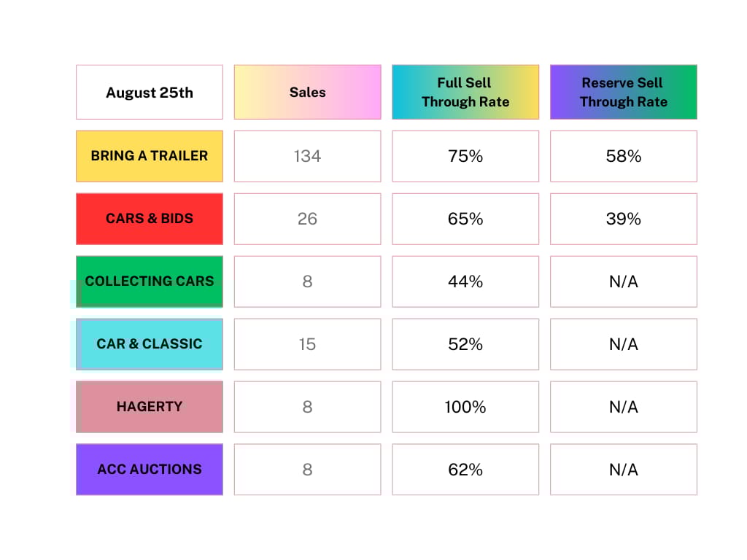Click the cyan CAR & CLASSIC label
Screen dimensions: 747x560
pyautogui.click(x=149, y=344)
